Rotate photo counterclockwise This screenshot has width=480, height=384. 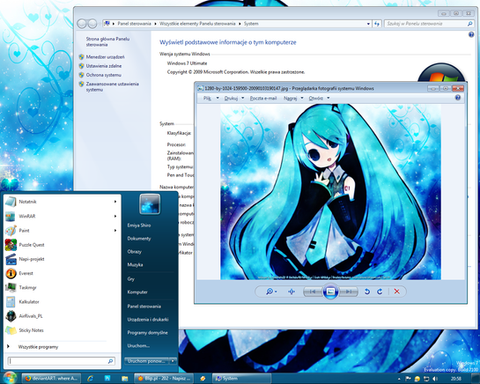coord(367,292)
